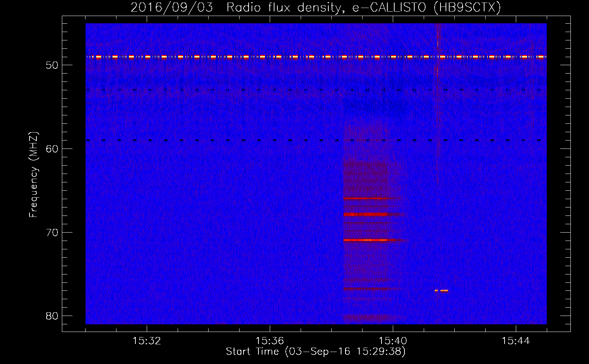Click the 'Frequency (MHZ)' axis label
This screenshot has height=364, width=589.
(x=33, y=174)
